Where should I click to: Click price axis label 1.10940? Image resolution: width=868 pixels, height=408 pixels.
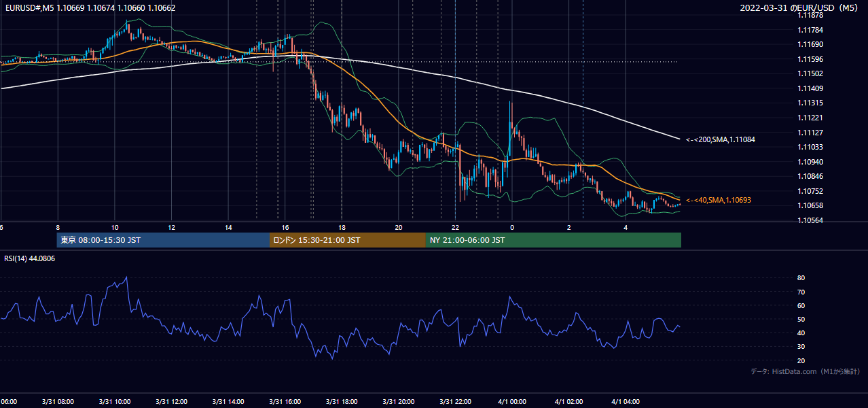tap(810, 162)
